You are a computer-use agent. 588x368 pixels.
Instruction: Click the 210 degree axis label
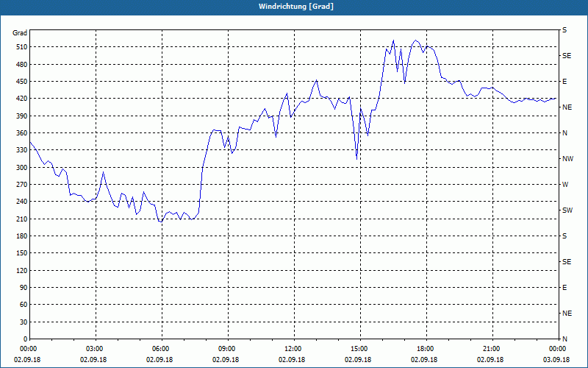(21, 219)
